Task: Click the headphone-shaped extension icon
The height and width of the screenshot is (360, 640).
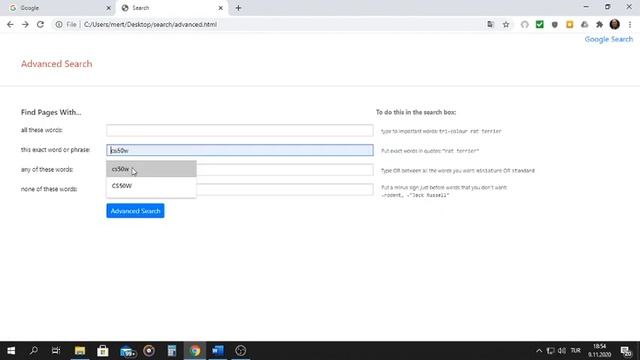Action: (524, 24)
